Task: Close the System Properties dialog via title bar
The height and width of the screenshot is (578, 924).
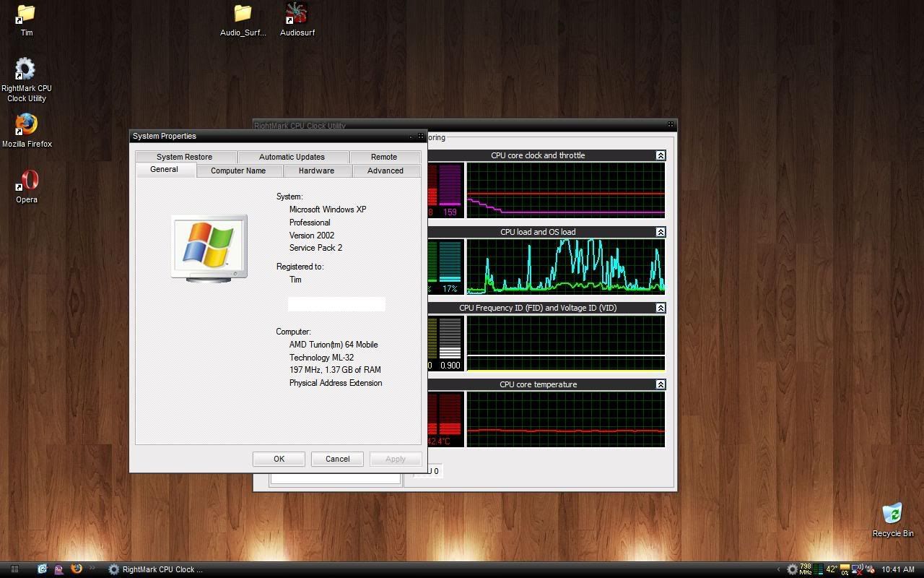Action: coord(421,136)
